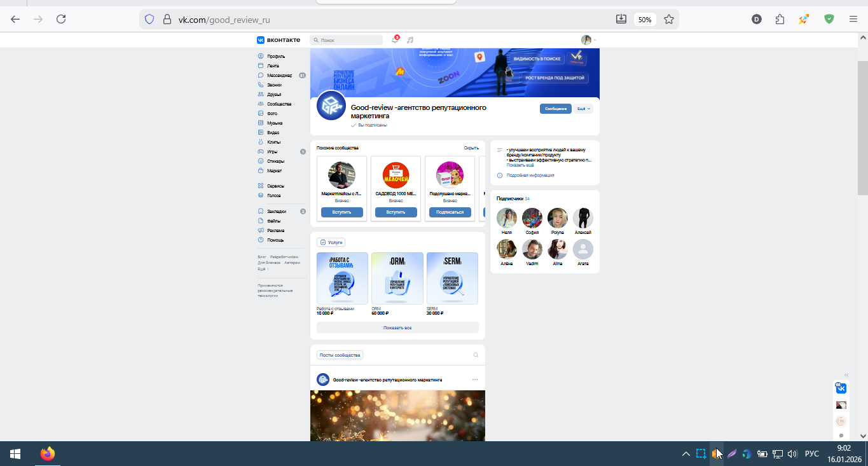Open the VK notifications bell
Viewport: 868px width, 466px height.
coord(395,40)
